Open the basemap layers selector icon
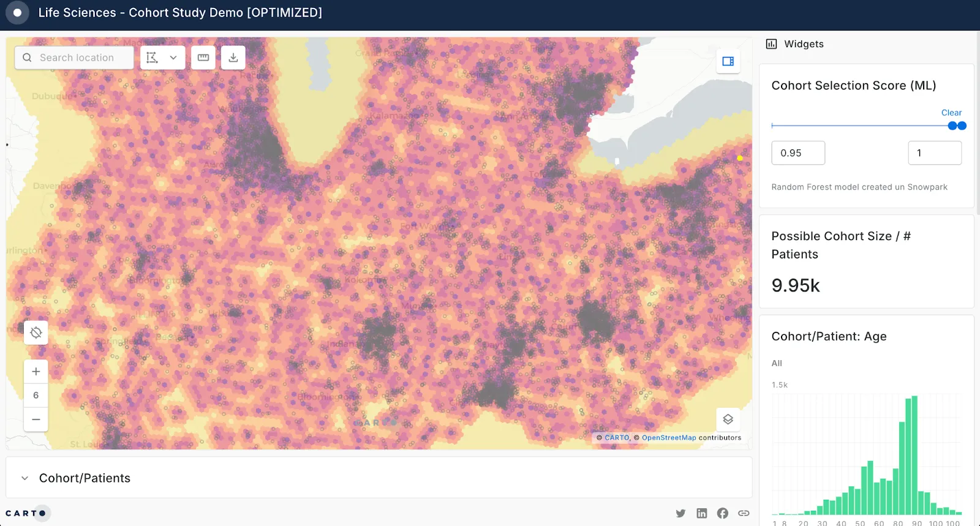The height and width of the screenshot is (526, 980). tap(728, 419)
